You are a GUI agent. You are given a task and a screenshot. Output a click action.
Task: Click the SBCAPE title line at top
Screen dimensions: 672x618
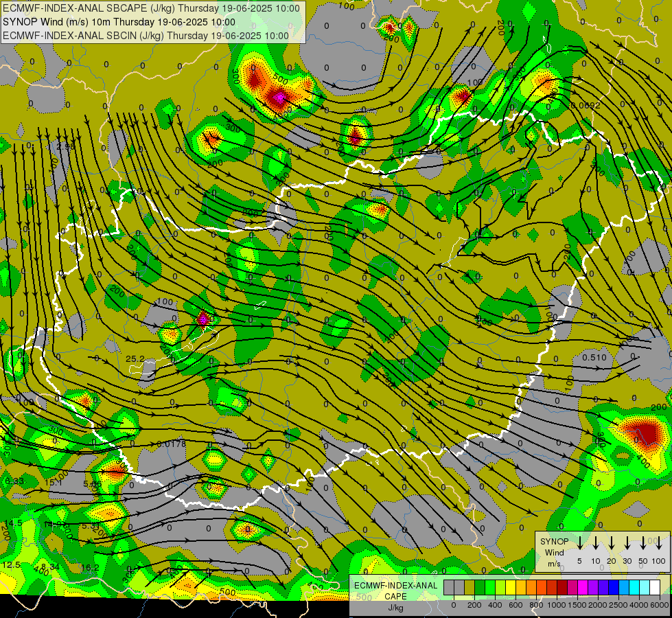pos(151,8)
